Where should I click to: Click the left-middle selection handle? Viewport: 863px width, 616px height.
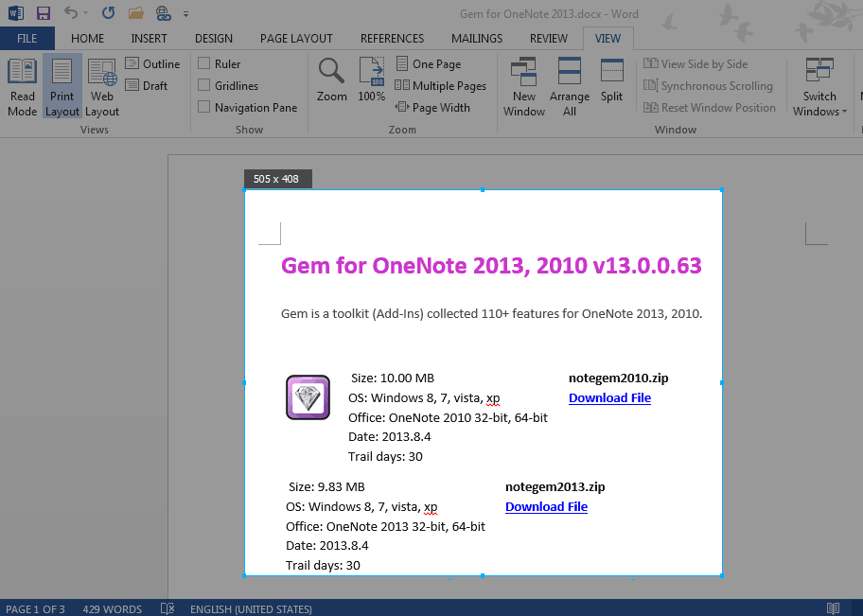point(244,382)
